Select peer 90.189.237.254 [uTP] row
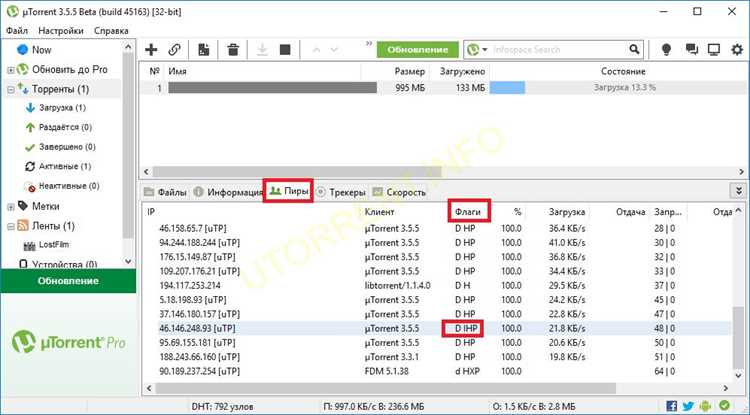 [437, 371]
